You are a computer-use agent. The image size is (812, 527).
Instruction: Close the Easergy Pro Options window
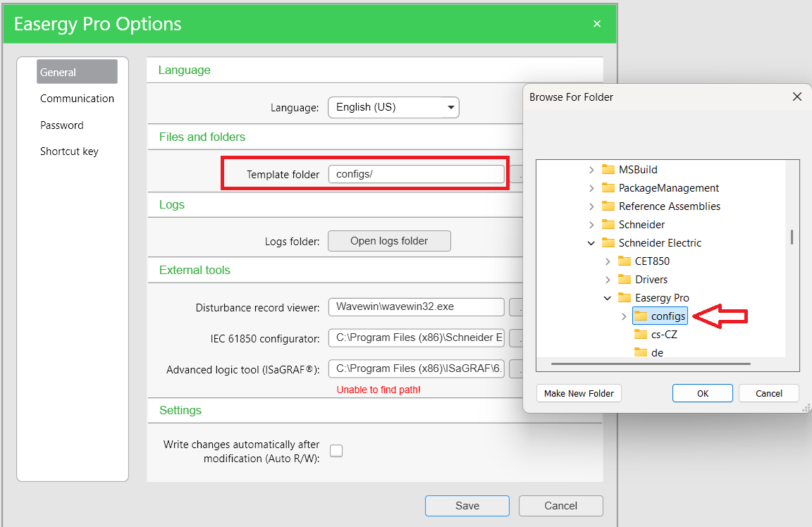tap(597, 24)
